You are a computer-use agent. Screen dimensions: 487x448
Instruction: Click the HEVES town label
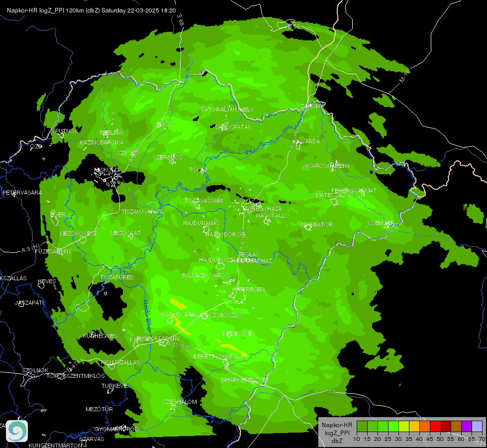47,281
